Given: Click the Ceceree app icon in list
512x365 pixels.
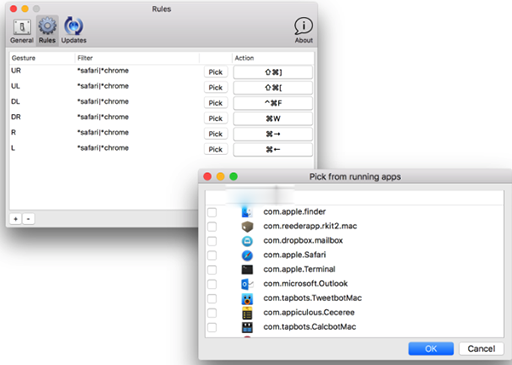Looking at the screenshot, I should (x=247, y=313).
